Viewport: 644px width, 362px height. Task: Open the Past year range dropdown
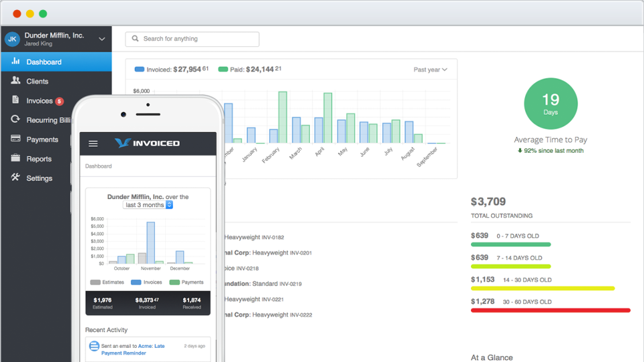430,70
